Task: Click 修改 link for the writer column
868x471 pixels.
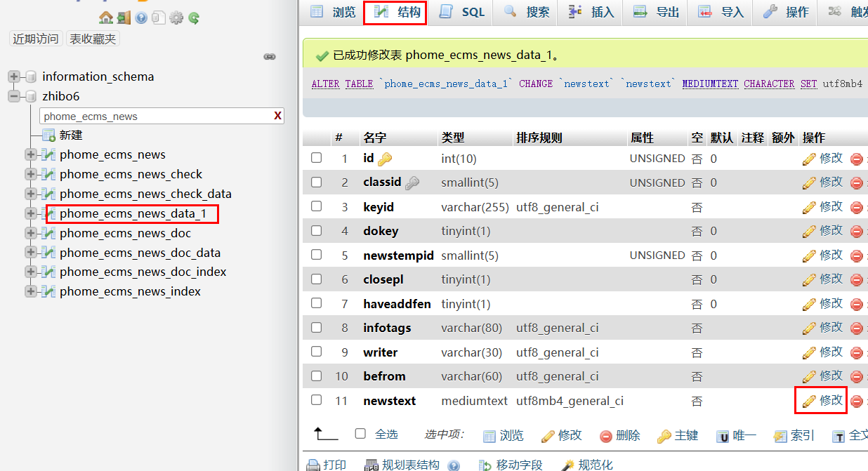Action: 822,352
